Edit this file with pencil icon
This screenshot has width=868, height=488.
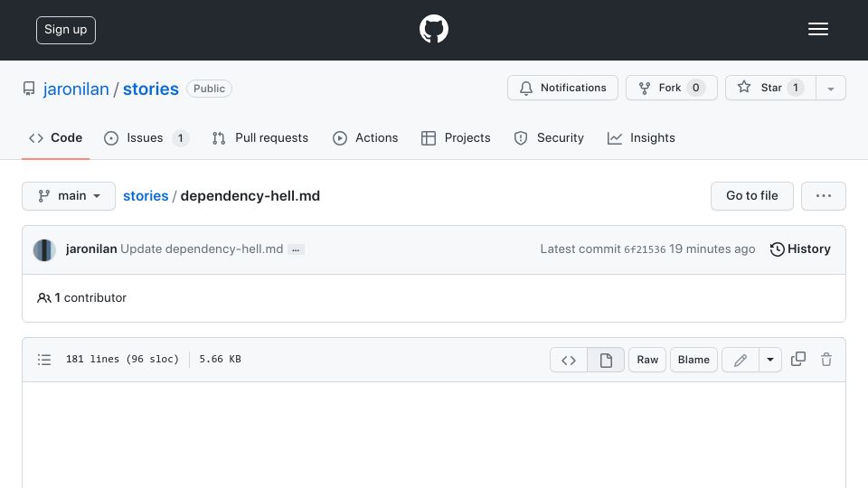pyautogui.click(x=741, y=361)
